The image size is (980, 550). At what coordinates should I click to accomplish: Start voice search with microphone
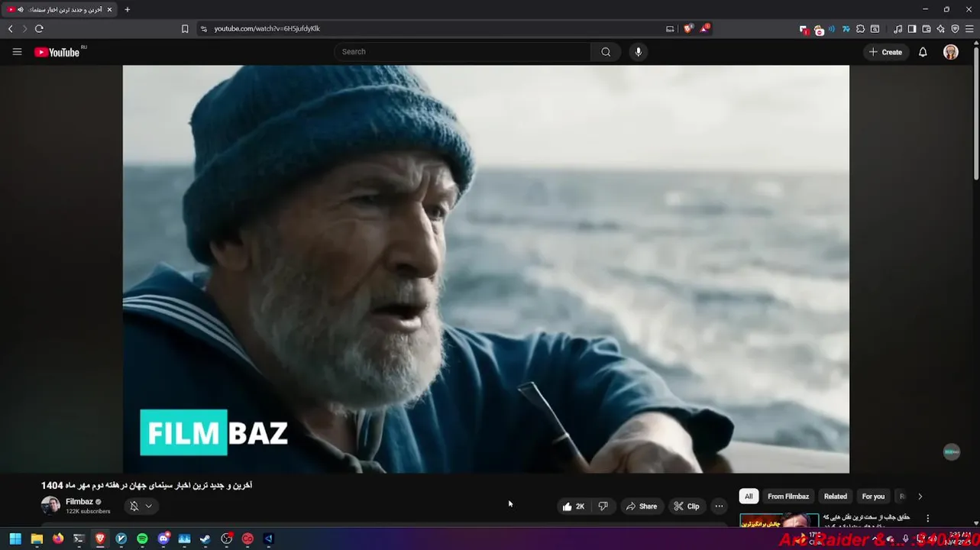639,52
